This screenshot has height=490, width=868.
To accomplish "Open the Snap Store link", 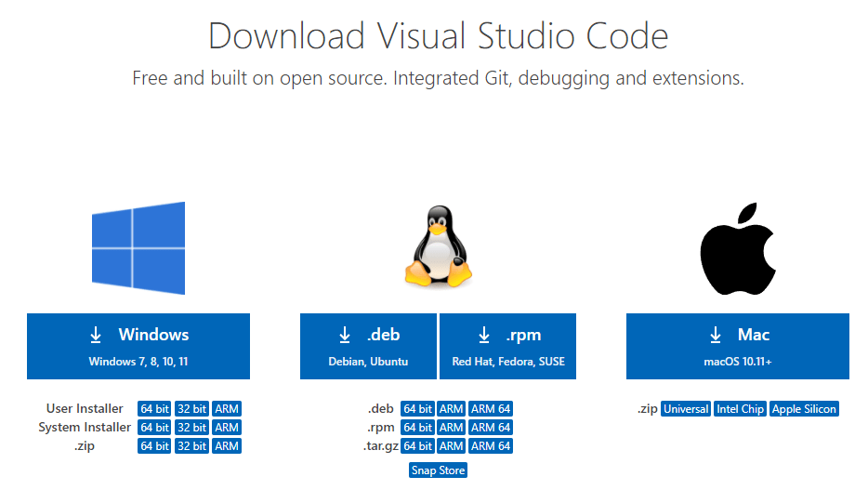I will 438,470.
